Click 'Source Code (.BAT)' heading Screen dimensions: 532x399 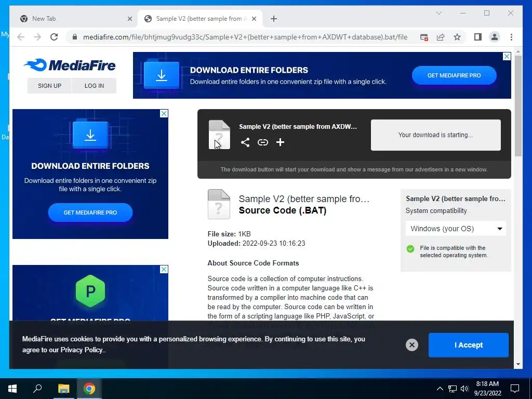click(283, 210)
